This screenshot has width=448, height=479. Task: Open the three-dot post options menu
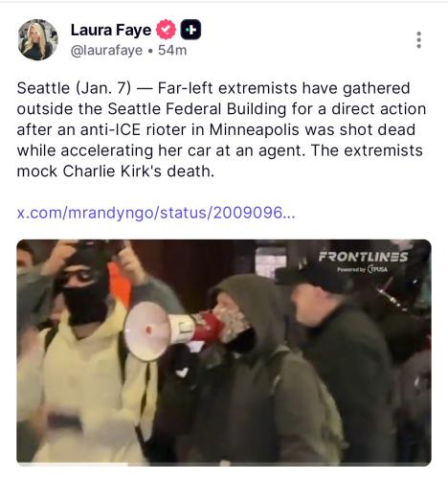click(418, 40)
